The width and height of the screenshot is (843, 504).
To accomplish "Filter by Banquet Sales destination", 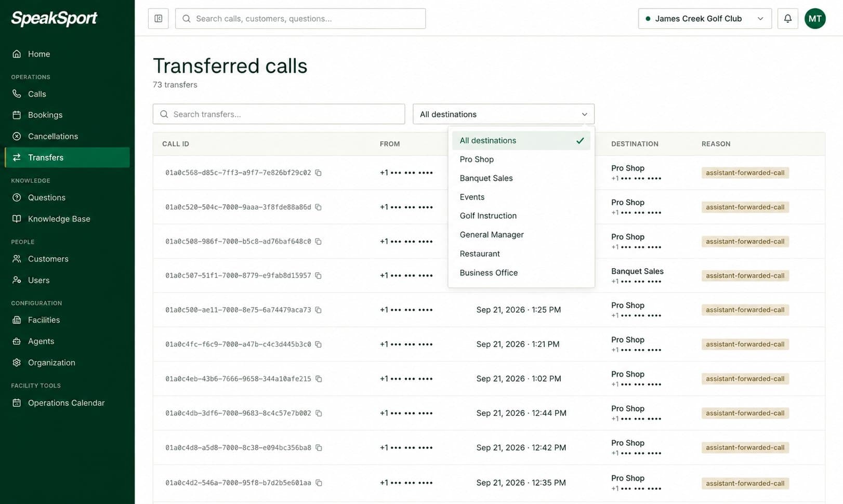I will [521, 178].
